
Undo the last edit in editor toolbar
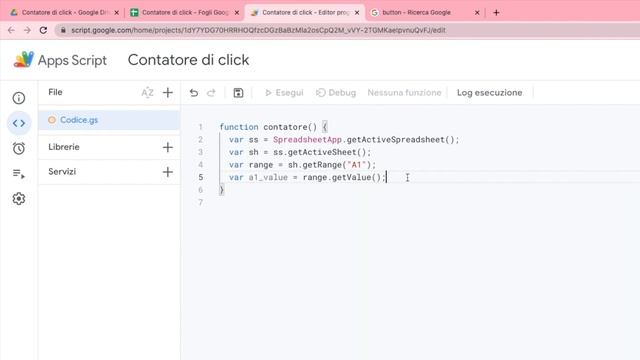[194, 93]
